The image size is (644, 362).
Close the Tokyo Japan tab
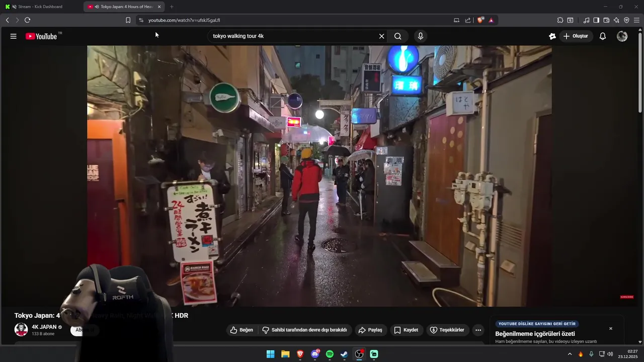159,7
